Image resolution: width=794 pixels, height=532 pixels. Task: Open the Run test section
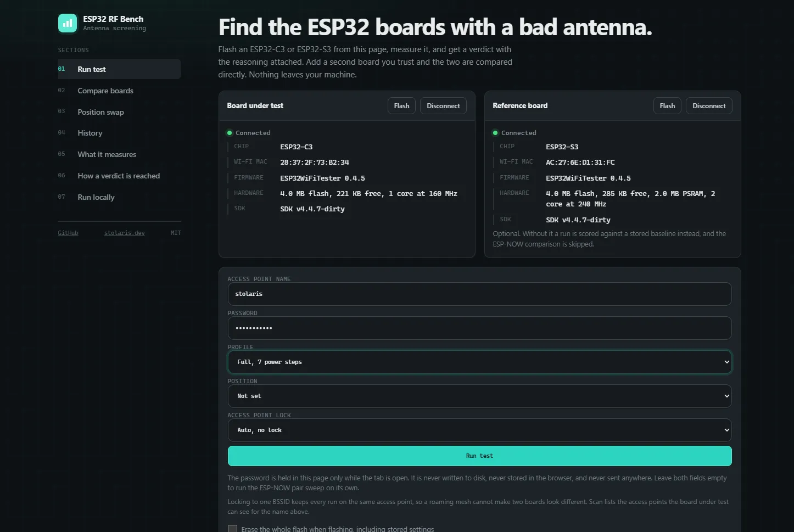119,69
